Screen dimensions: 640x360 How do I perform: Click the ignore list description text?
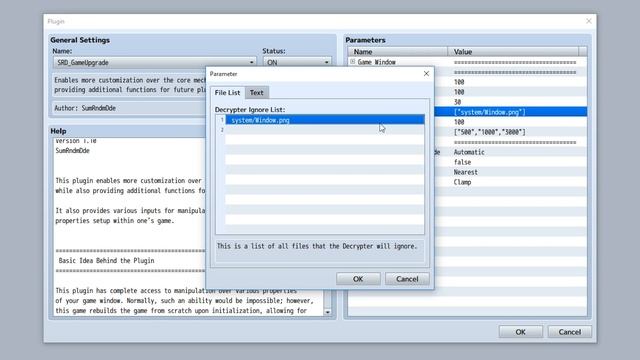[x=317, y=246]
